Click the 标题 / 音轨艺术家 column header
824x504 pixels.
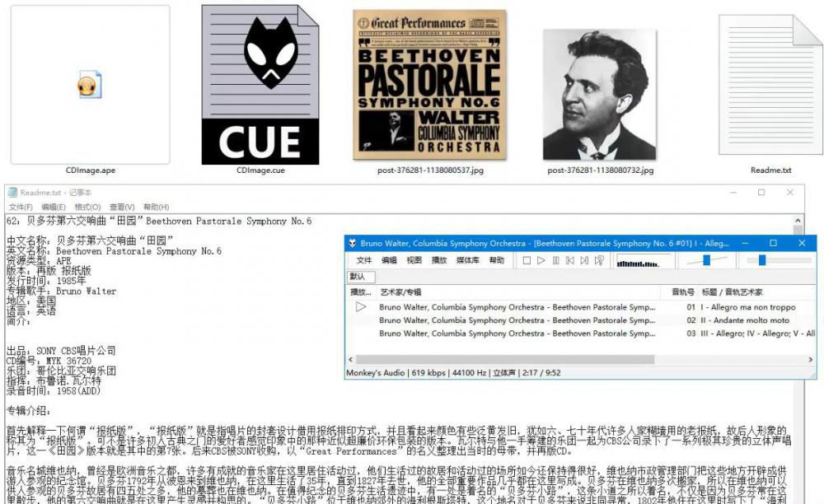pyautogui.click(x=732, y=292)
